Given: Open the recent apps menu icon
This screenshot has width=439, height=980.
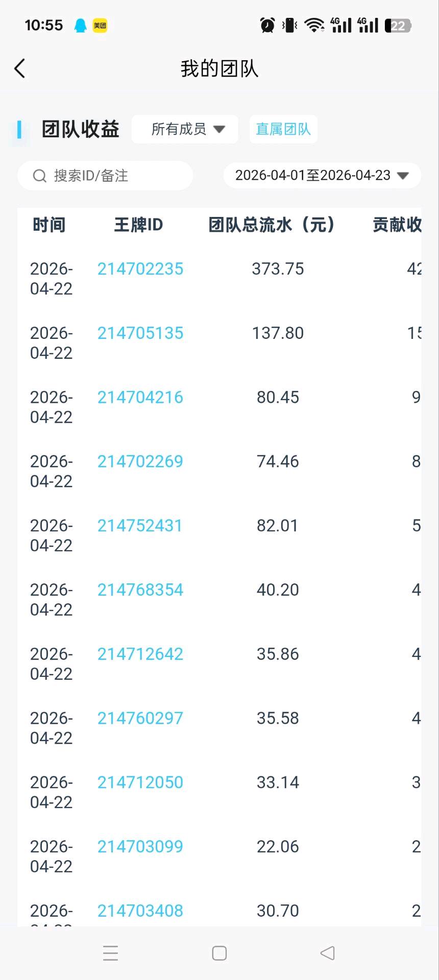Looking at the screenshot, I should (x=110, y=953).
